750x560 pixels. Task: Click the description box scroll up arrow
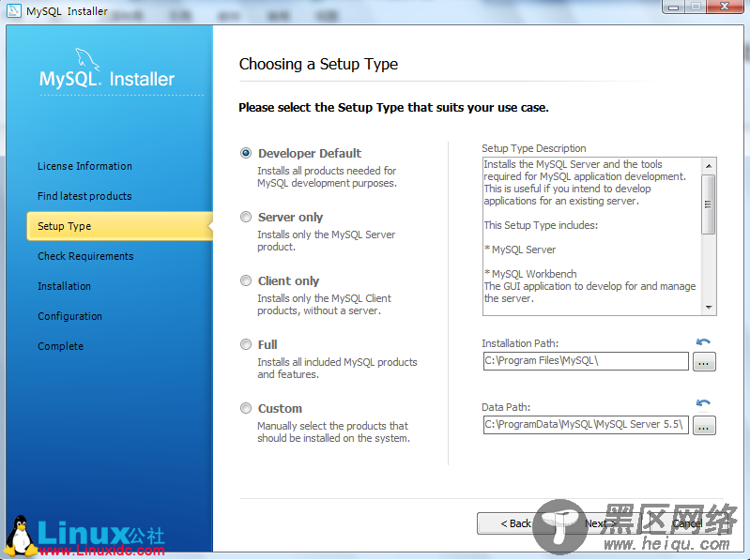709,166
